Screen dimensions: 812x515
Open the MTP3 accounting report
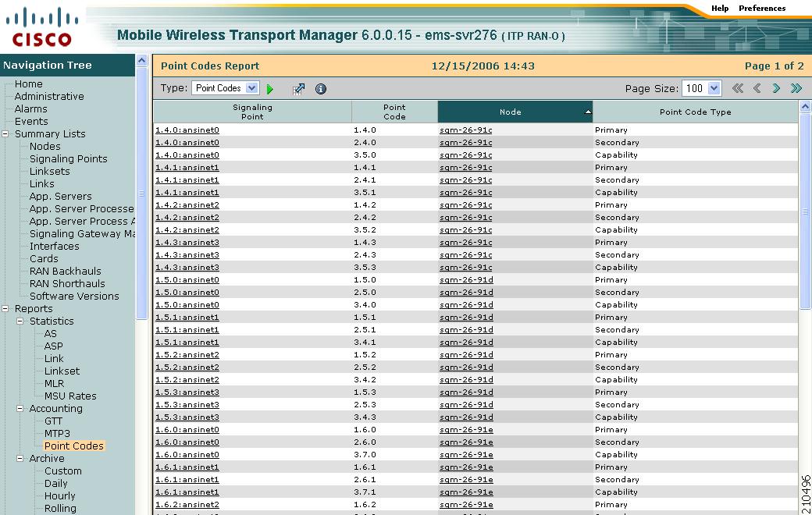click(x=57, y=434)
